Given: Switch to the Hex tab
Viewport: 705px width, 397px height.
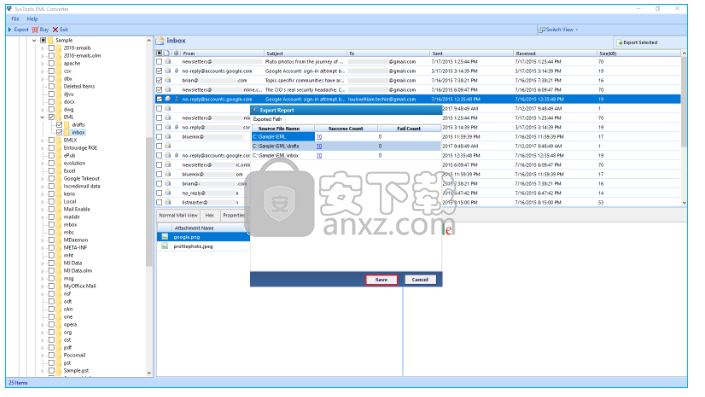Looking at the screenshot, I should [x=210, y=216].
